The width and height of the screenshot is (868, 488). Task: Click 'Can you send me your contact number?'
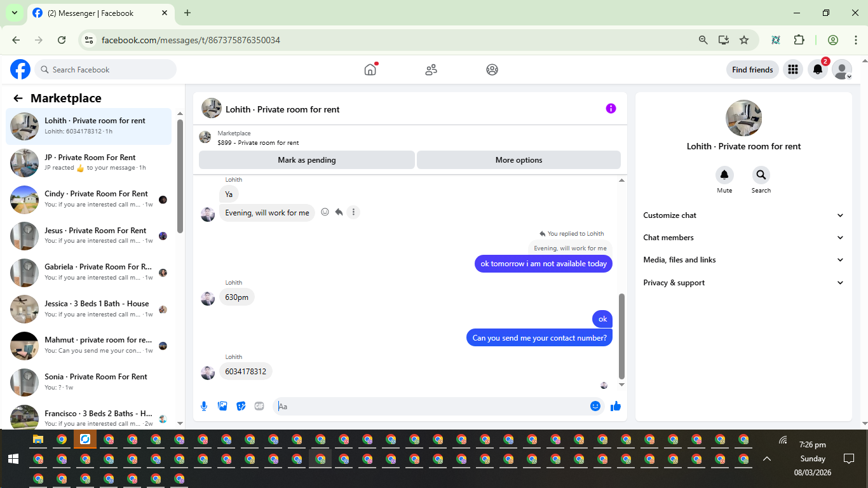click(539, 338)
